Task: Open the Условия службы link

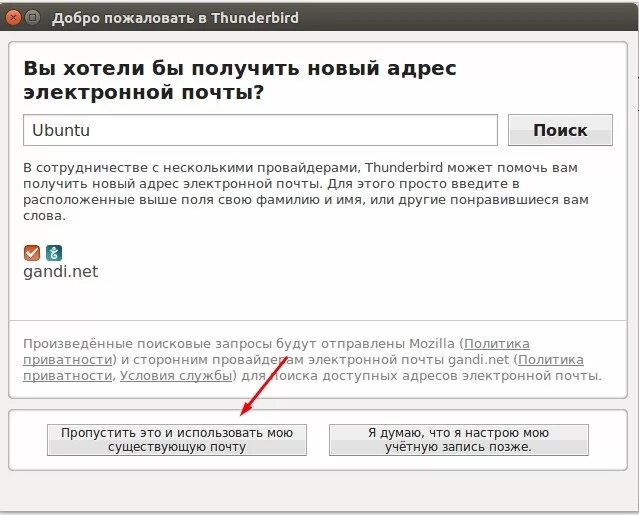Action: click(176, 376)
